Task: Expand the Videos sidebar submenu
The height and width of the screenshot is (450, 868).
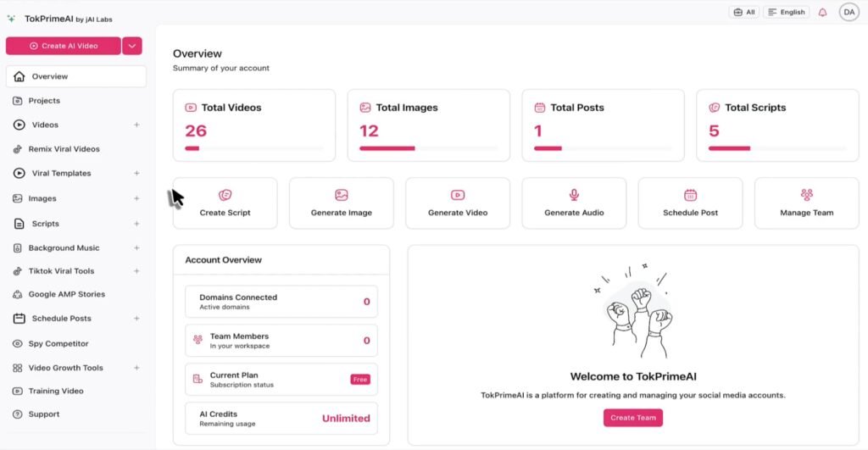Action: (x=136, y=125)
